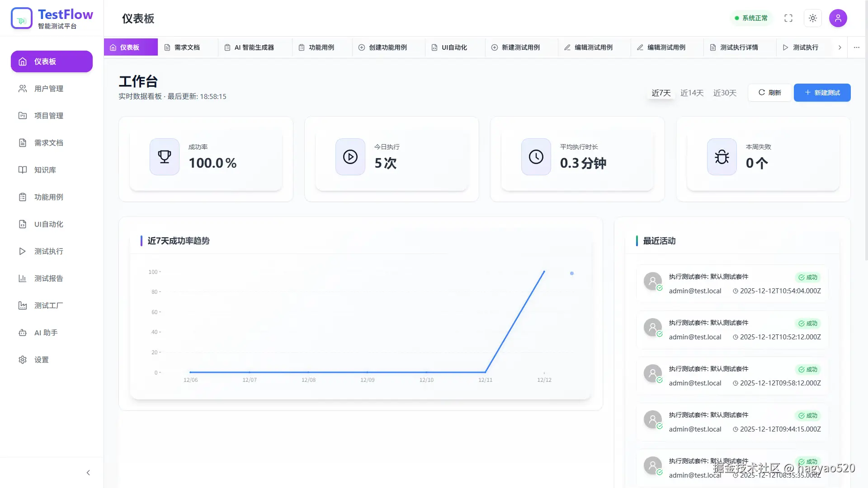Open AI 助手 in the sidebar

click(46, 333)
